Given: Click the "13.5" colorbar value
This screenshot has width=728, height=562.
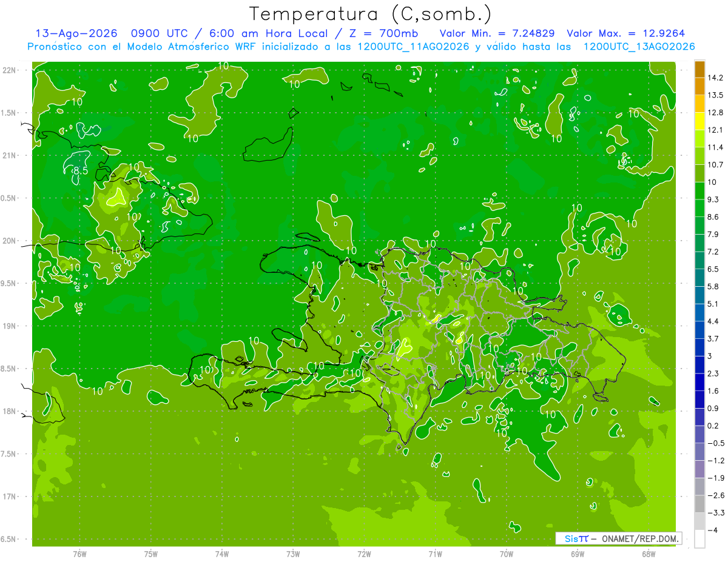Looking at the screenshot, I should (x=715, y=95).
